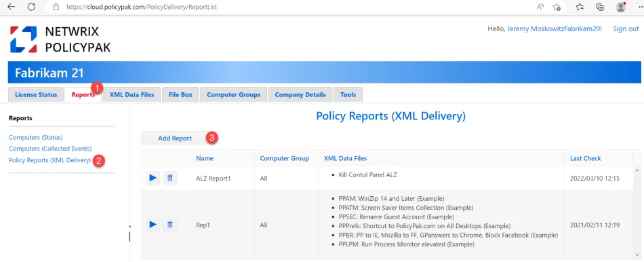Click the Add Report button

(x=175, y=138)
